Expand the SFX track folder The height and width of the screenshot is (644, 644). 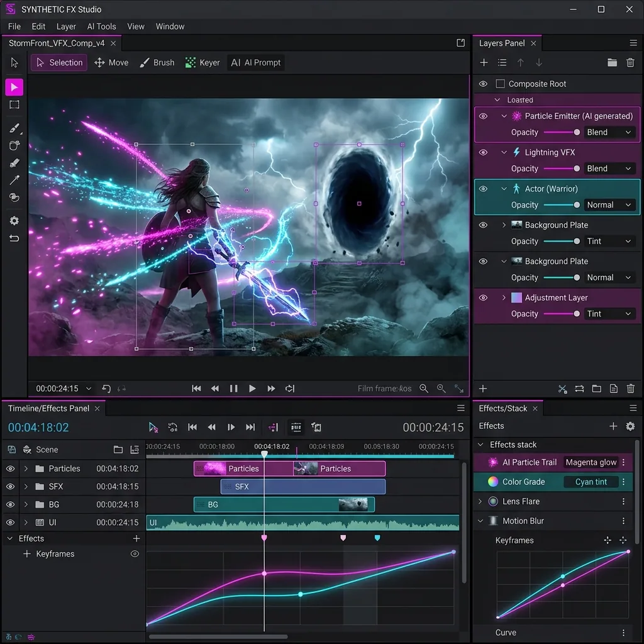coord(26,487)
